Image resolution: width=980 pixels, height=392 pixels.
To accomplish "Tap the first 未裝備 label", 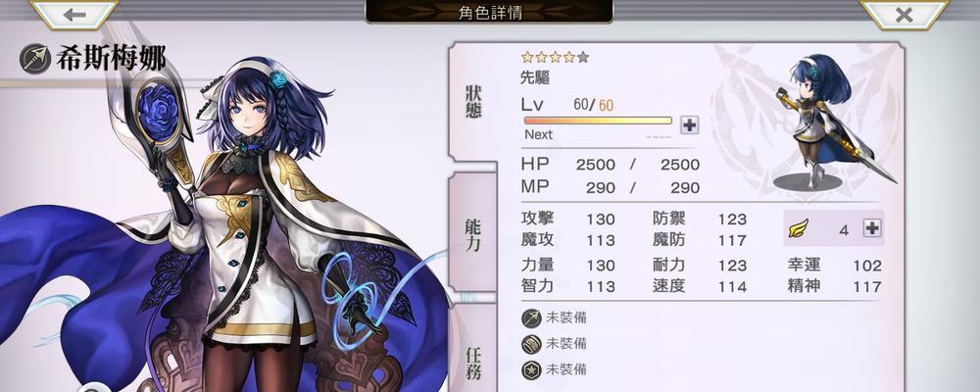I will 566,318.
